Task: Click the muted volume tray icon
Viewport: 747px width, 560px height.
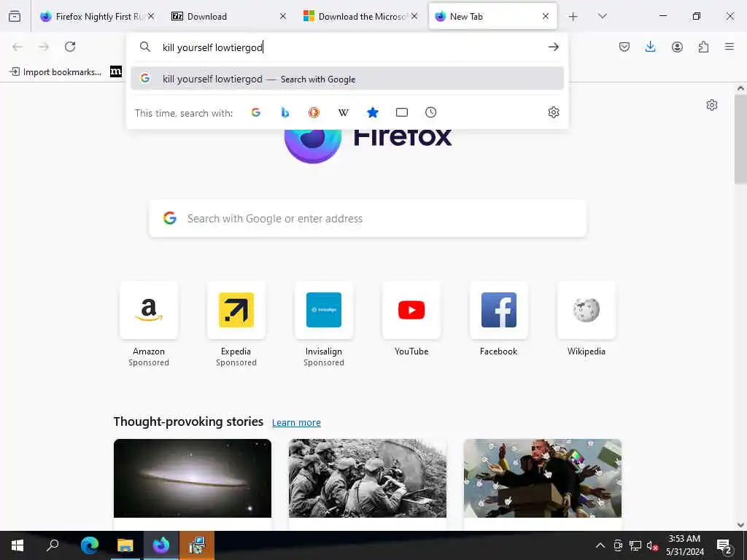Action: (x=652, y=545)
